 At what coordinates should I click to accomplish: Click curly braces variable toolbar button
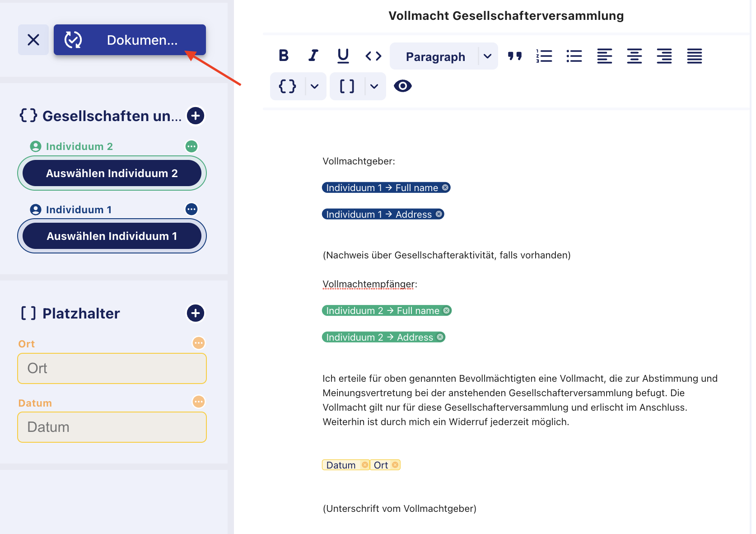tap(288, 86)
